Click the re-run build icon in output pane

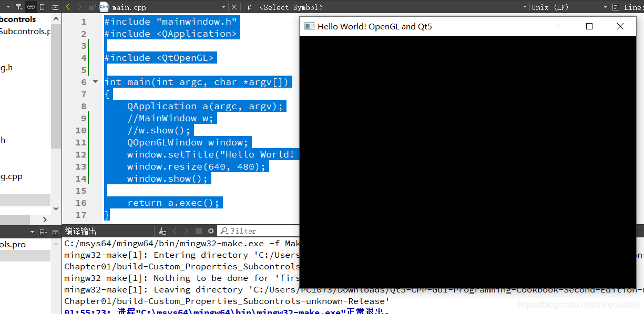[x=162, y=231]
